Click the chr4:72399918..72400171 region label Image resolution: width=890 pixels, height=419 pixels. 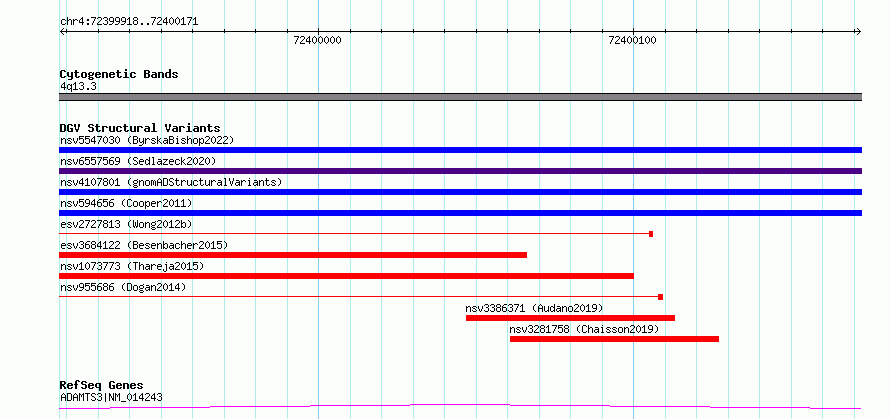[129, 21]
